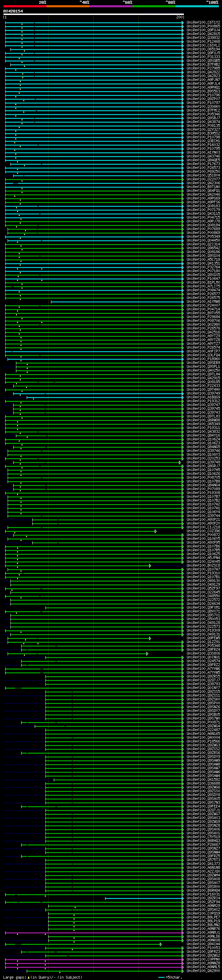
Task: Select hit label UniRef100_P69250
Action: (x=203, y=172)
